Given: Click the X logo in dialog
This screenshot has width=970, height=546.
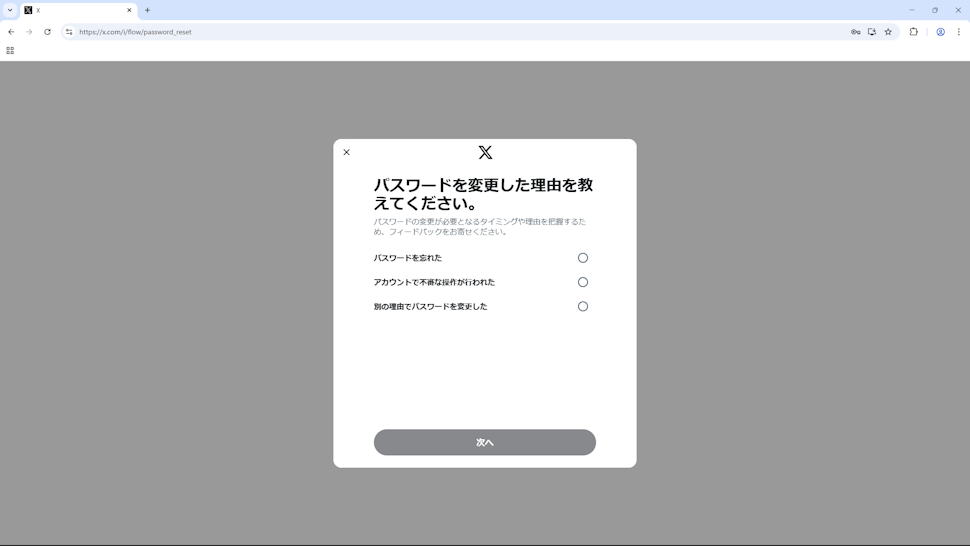Looking at the screenshot, I should tap(485, 152).
